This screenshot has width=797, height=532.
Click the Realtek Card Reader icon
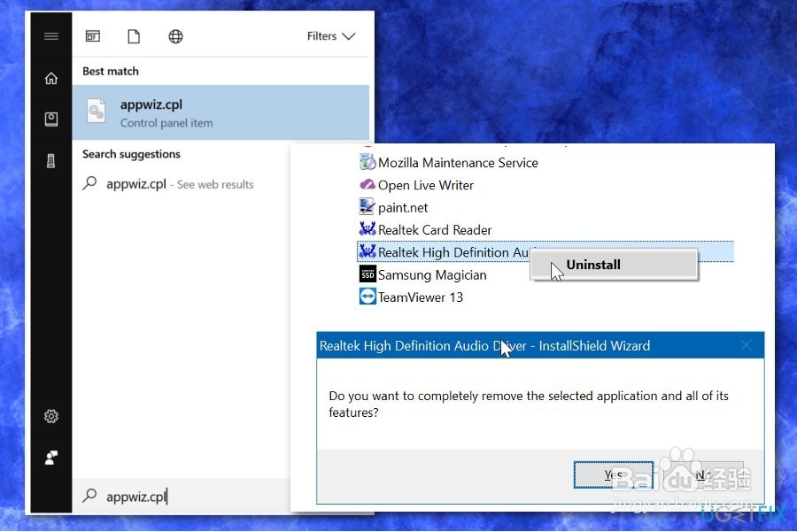pyautogui.click(x=367, y=229)
